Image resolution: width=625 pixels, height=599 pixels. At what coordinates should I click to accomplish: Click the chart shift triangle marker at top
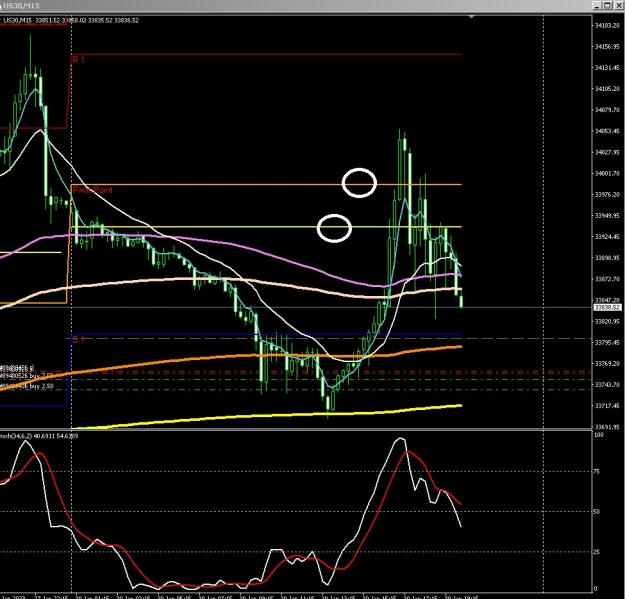tap(472, 17)
